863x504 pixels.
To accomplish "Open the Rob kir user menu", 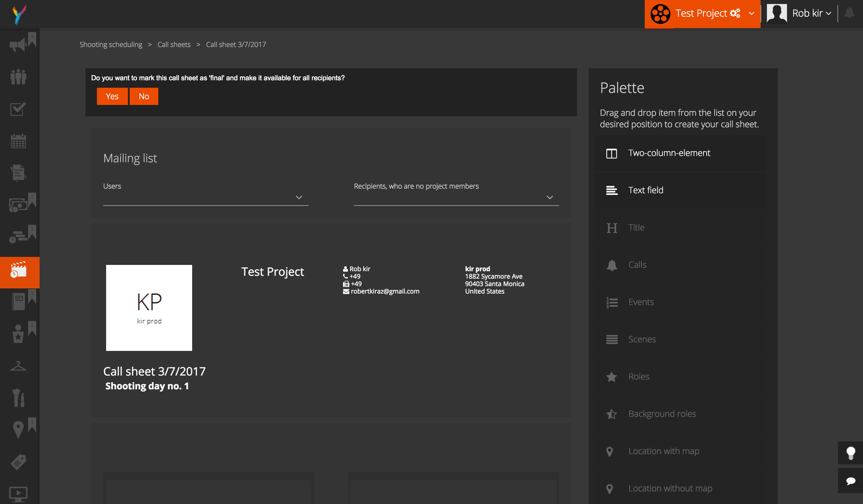I will pyautogui.click(x=812, y=13).
